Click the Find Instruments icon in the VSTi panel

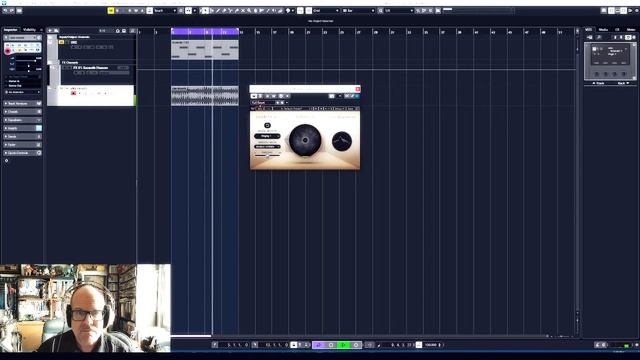(598, 37)
